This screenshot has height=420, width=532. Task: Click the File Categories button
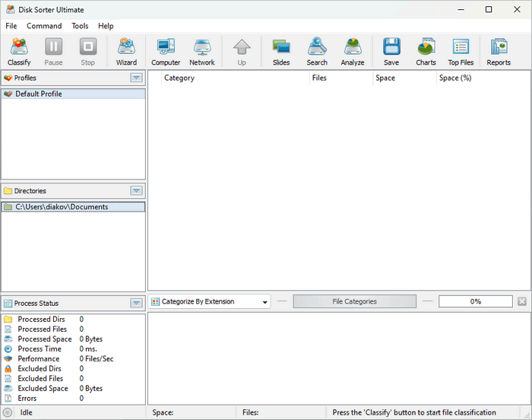tap(355, 301)
